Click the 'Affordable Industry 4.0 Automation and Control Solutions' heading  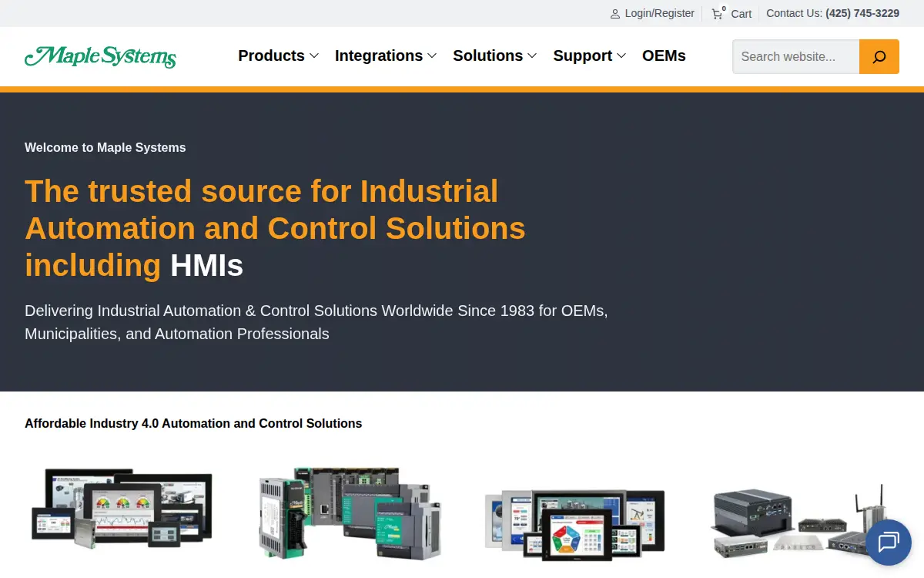coord(193,423)
